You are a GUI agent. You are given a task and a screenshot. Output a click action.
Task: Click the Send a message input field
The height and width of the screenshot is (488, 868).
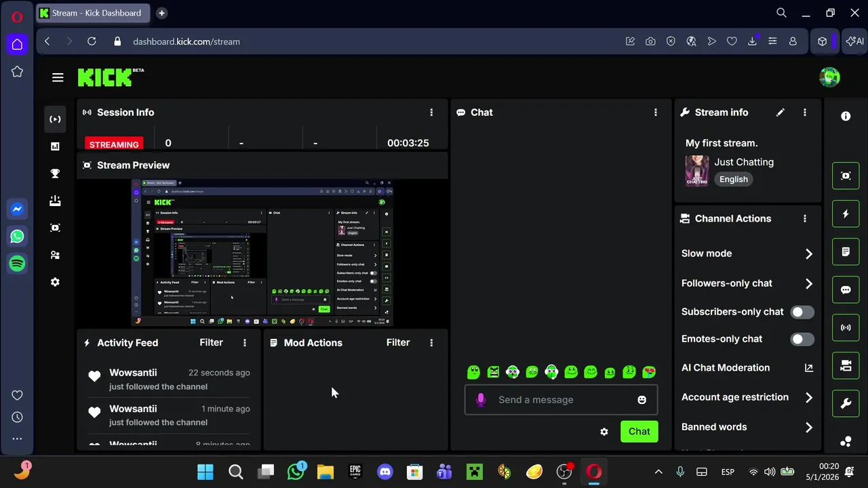pos(560,400)
